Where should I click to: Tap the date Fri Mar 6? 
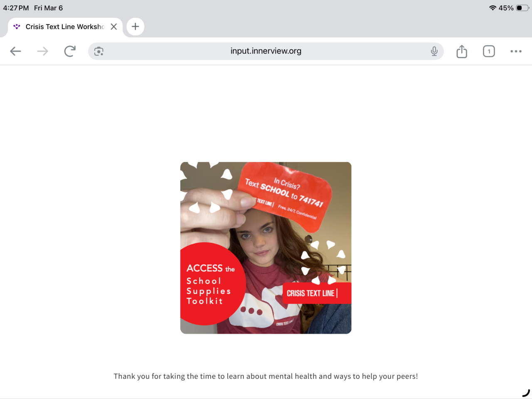pos(48,8)
